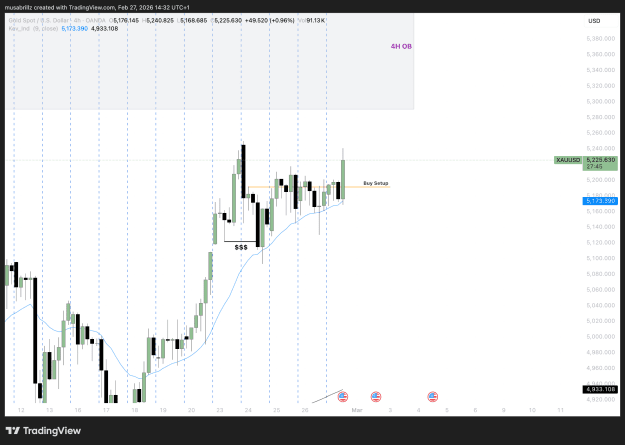Screen dimensions: 625x445
Task: Click the XAUUSD symbol tag on price line
Action: click(x=568, y=160)
